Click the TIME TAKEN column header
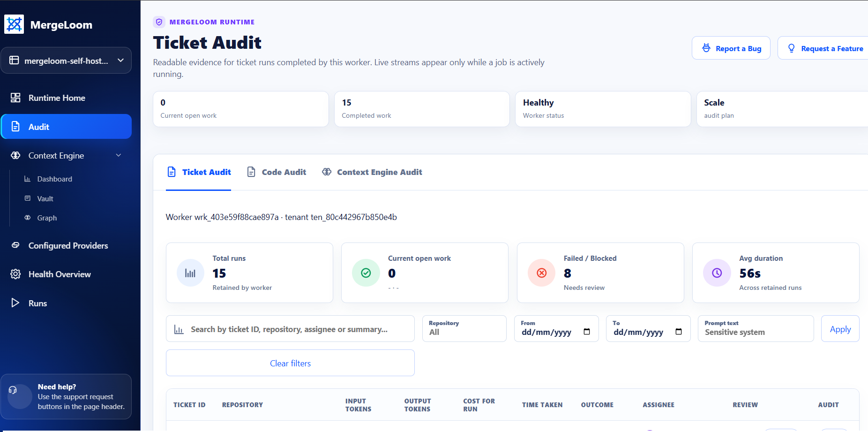Image resolution: width=868 pixels, height=432 pixels. pos(542,405)
